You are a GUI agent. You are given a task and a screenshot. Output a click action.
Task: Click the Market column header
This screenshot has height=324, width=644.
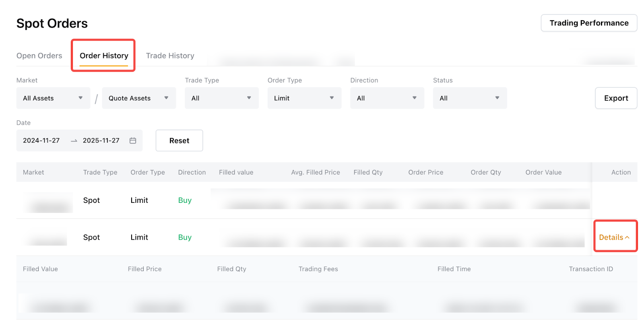coord(33,172)
